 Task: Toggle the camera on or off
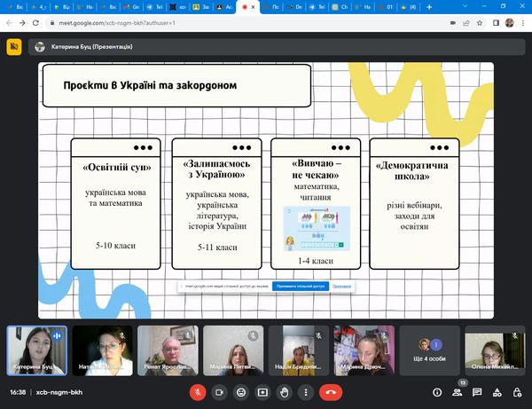point(220,391)
